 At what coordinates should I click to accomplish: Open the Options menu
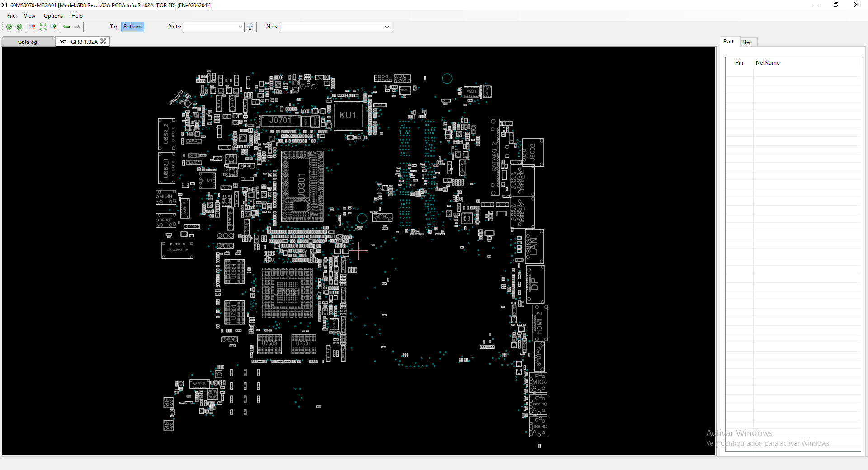[x=53, y=16]
